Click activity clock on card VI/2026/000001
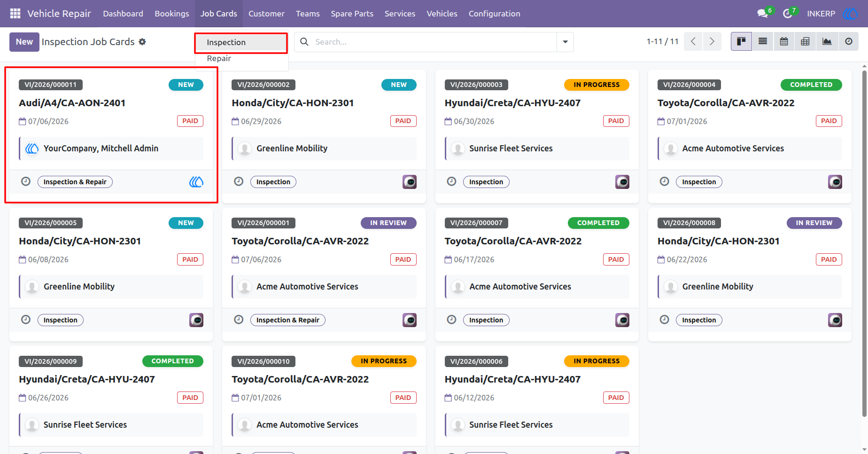868x454 pixels. (x=239, y=320)
